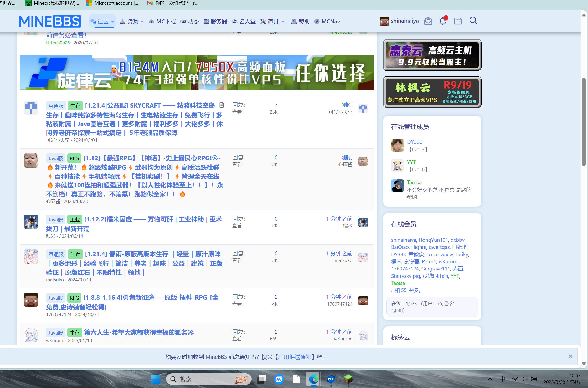This screenshot has height=388, width=588.
Task: Open SKYCRAFT 粘液科技空岛 thread
Action: point(135,119)
